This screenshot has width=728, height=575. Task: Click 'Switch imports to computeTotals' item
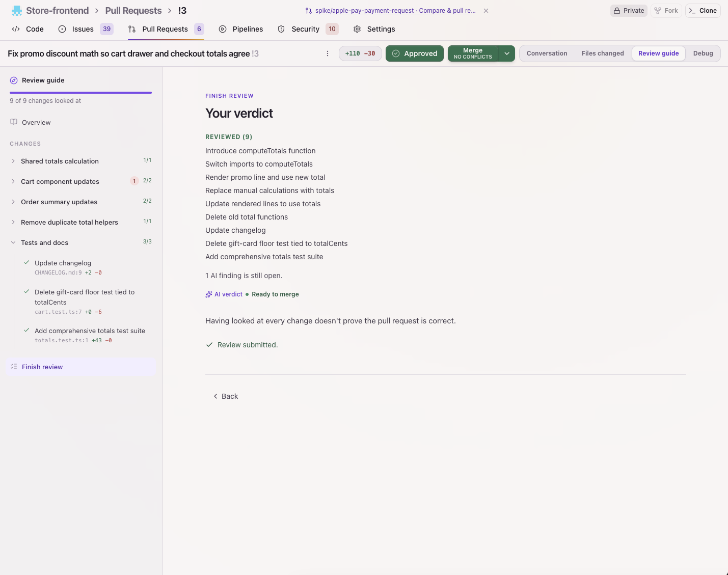[x=259, y=164]
